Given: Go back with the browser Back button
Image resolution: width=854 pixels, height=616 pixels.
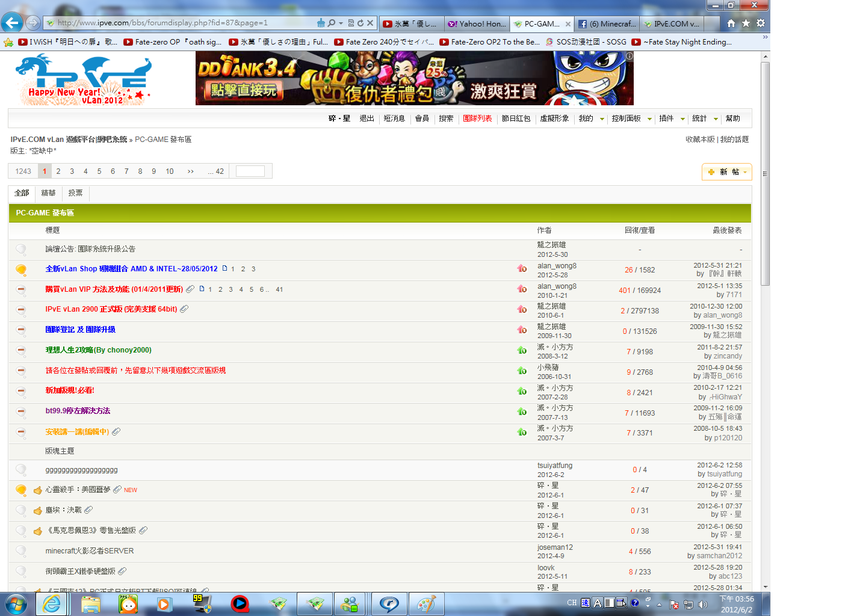Looking at the screenshot, I should [12, 23].
